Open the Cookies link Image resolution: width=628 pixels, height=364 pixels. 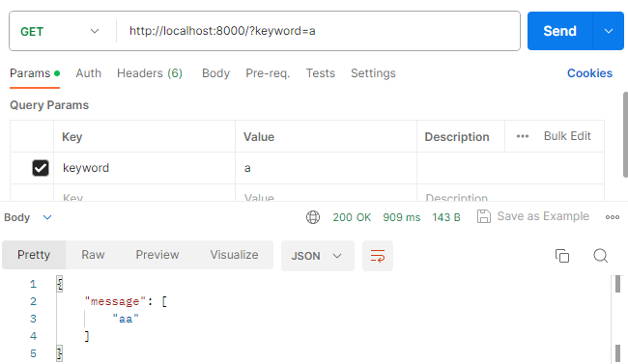[589, 73]
